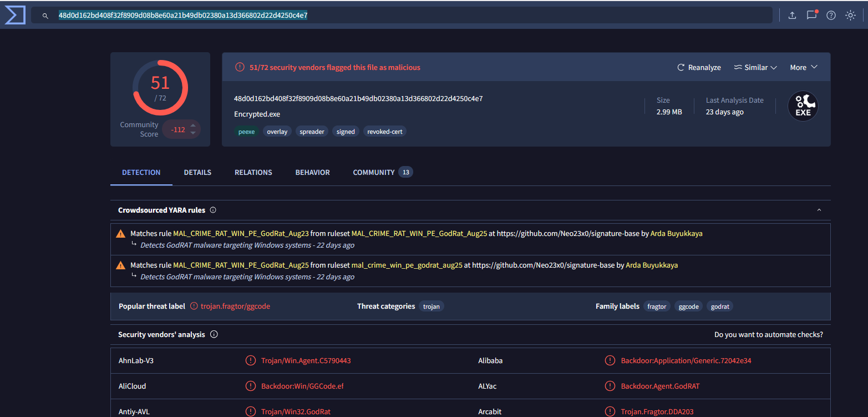Collapse the Crowdsourced YARA rules section

(x=819, y=210)
